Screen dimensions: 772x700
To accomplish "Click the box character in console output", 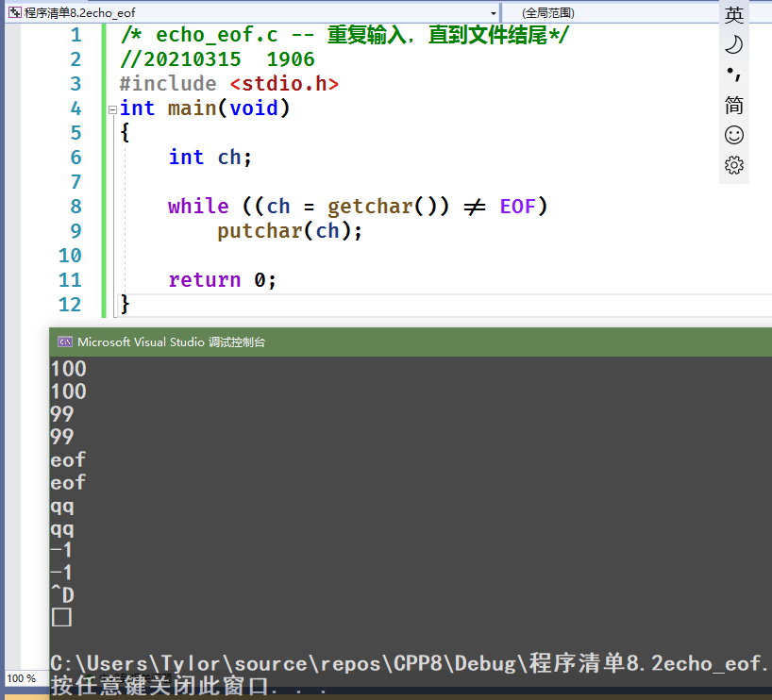I will [x=61, y=617].
